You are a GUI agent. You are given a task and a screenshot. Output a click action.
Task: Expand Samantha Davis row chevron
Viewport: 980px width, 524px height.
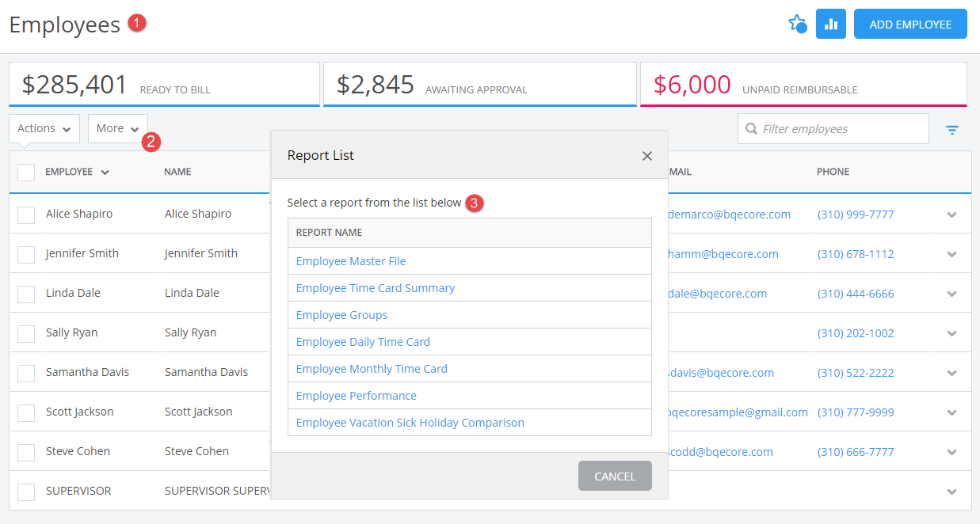click(x=952, y=373)
